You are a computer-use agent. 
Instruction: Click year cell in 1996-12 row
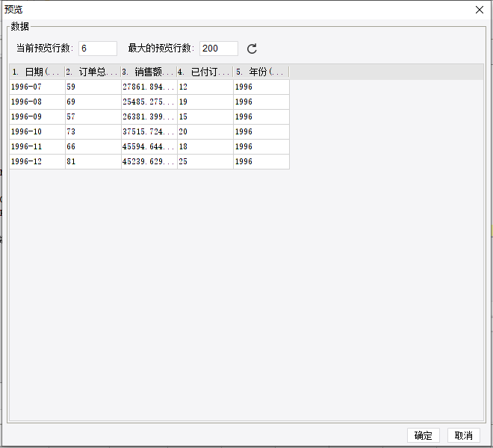261,161
